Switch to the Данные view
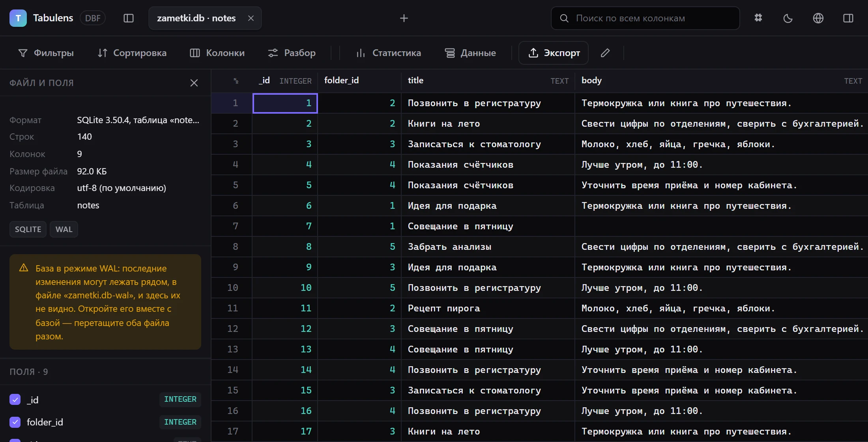Image resolution: width=868 pixels, height=442 pixels. (x=470, y=53)
